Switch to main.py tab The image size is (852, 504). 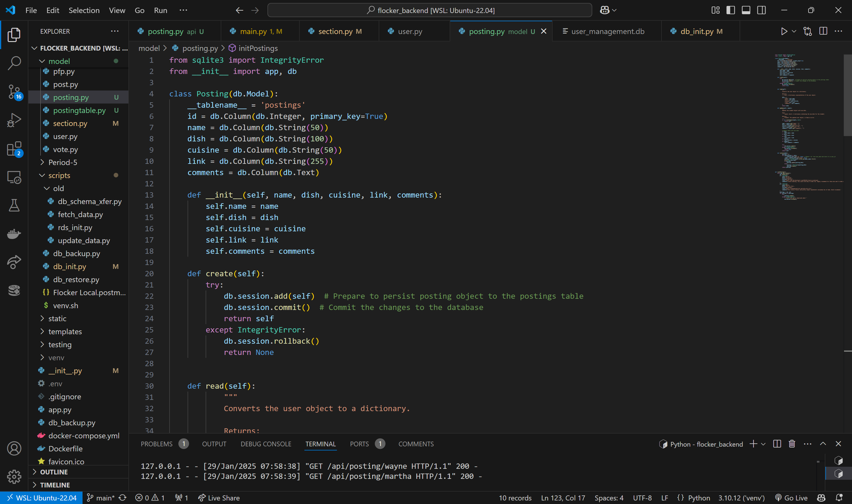pyautogui.click(x=260, y=31)
